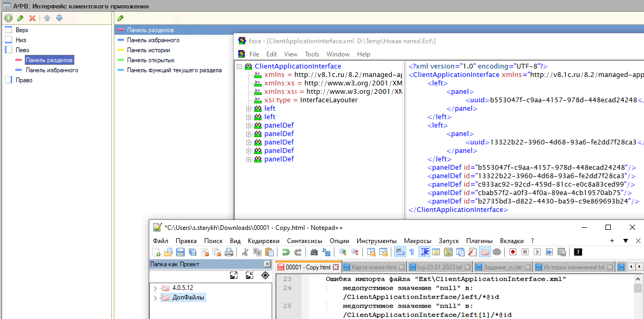Click the Save icon in Notepad++ toolbar
644x319 pixels.
[x=180, y=252]
